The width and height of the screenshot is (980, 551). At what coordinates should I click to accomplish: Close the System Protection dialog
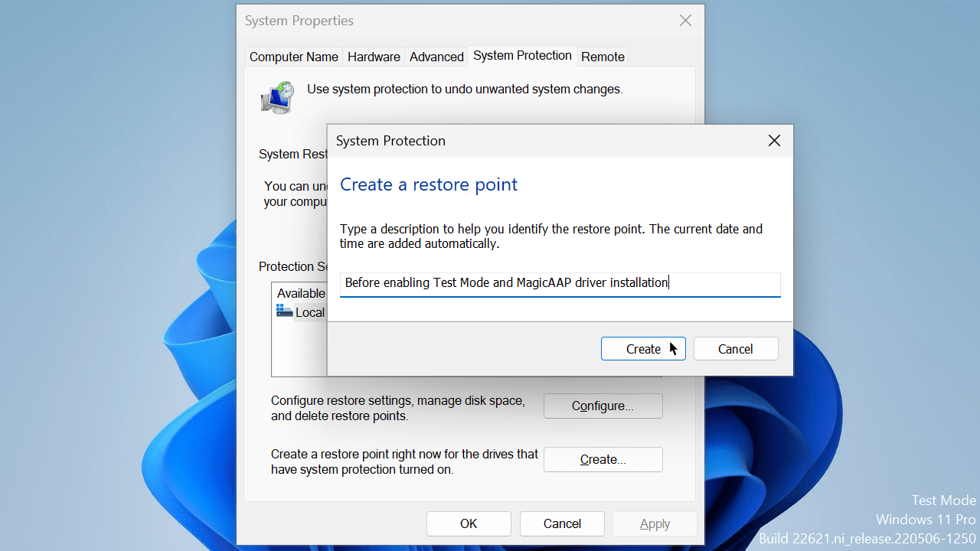(774, 141)
